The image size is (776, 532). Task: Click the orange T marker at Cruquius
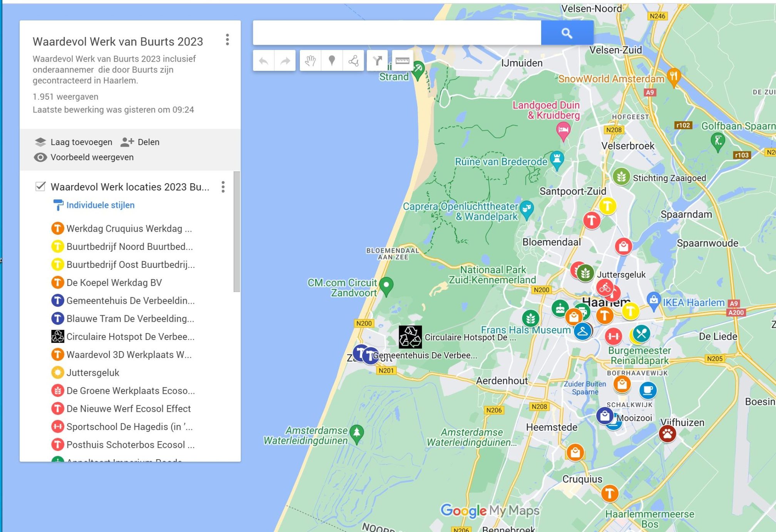[x=610, y=493]
